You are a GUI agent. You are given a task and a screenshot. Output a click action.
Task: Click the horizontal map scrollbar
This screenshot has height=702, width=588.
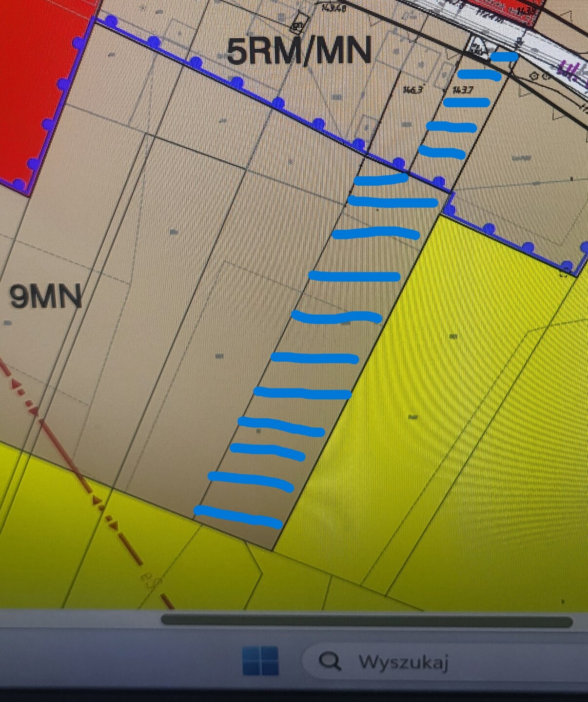click(367, 621)
